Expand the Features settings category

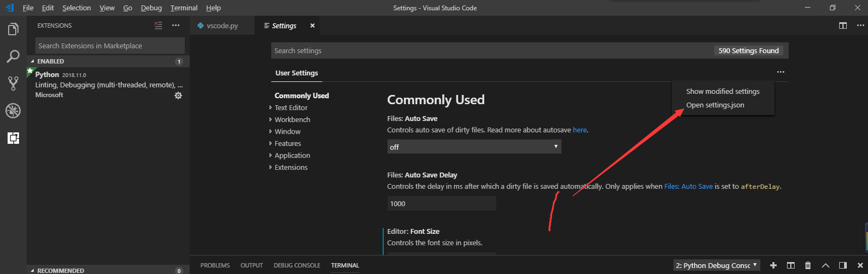point(288,143)
